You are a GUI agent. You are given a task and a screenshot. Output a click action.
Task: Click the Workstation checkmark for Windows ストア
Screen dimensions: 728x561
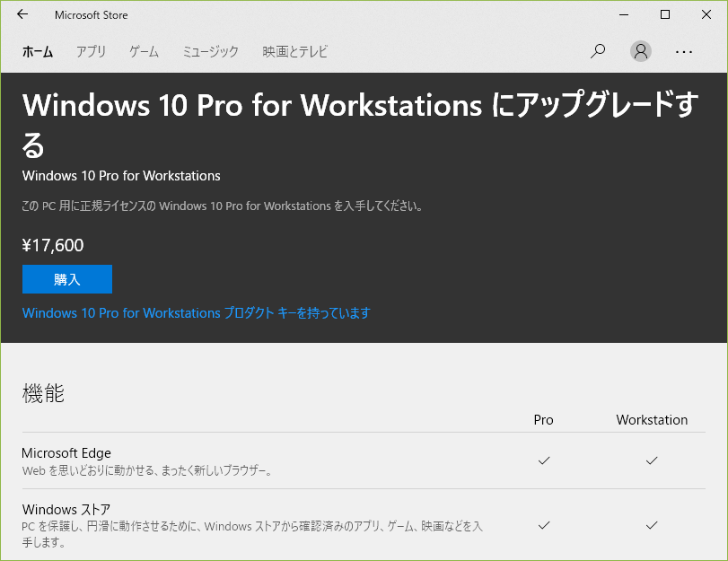click(652, 525)
